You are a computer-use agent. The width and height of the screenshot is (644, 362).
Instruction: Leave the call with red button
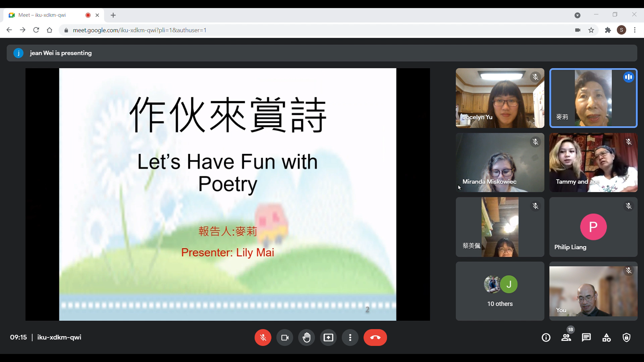pyautogui.click(x=375, y=338)
